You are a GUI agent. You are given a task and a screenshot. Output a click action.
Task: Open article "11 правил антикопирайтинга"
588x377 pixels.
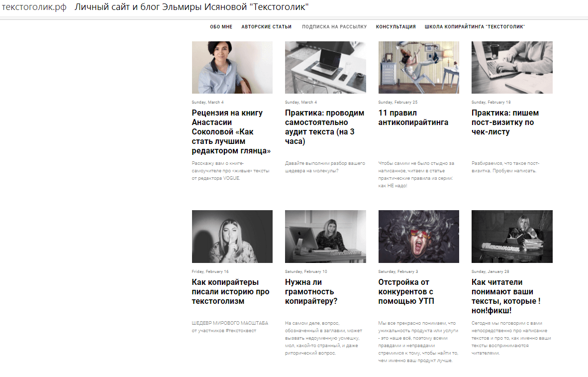tap(413, 118)
